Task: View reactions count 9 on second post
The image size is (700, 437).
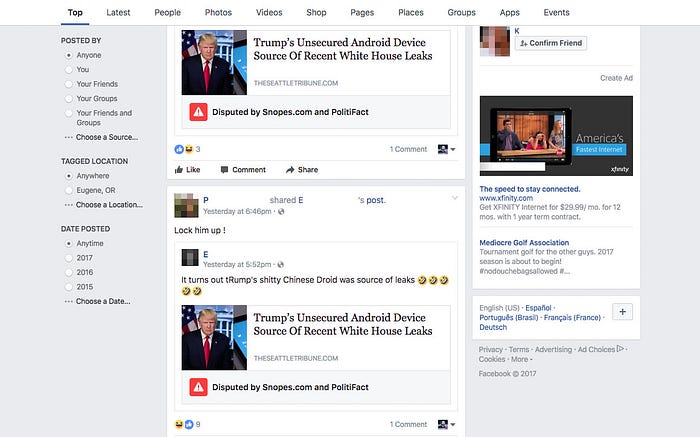Action: 198,425
